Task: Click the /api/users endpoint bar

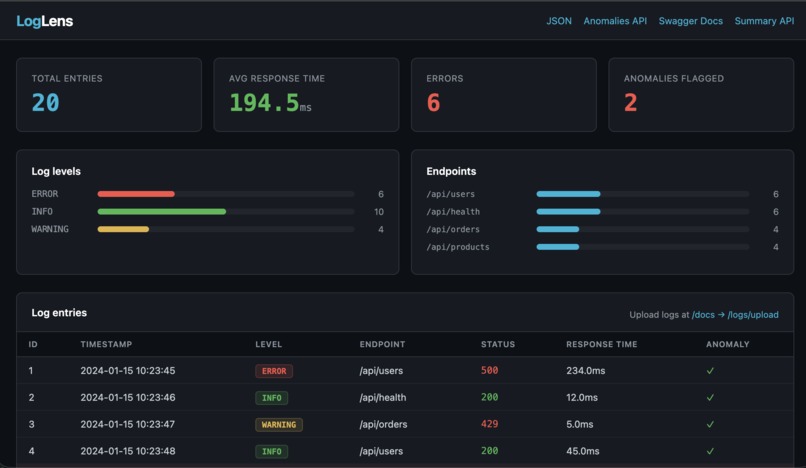Action: tap(569, 194)
